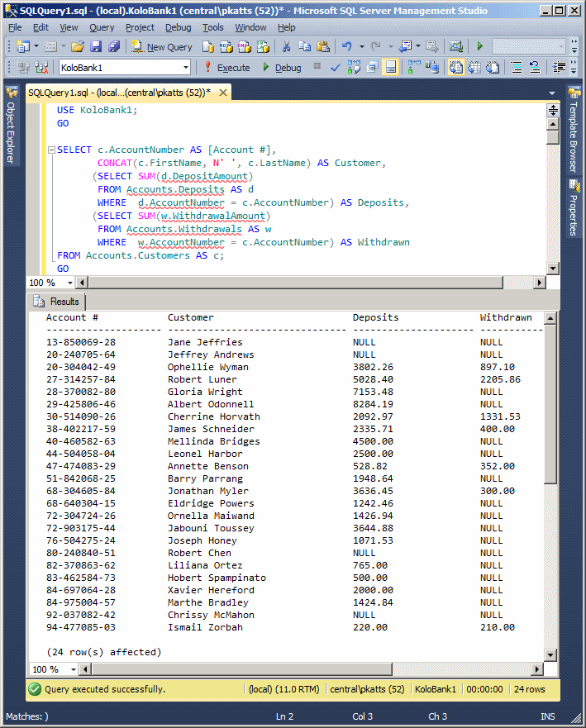Click the Execute button

click(227, 68)
